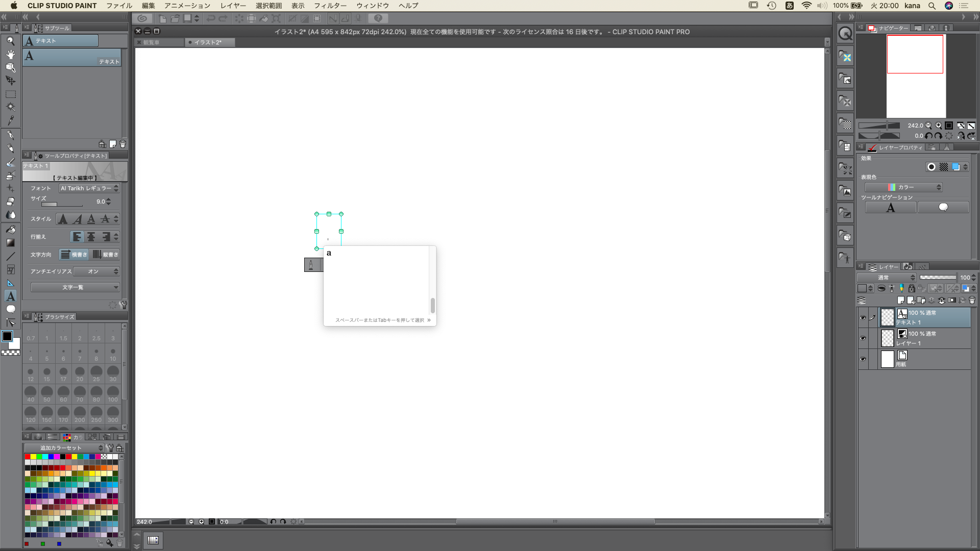980x551 pixels.
Task: Select the Hand move tool
Action: click(x=10, y=54)
